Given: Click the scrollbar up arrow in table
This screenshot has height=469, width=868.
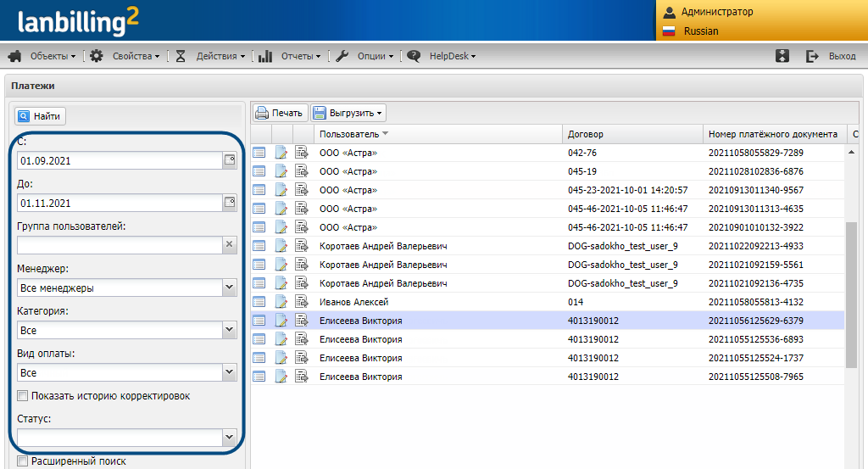Looking at the screenshot, I should [x=851, y=153].
